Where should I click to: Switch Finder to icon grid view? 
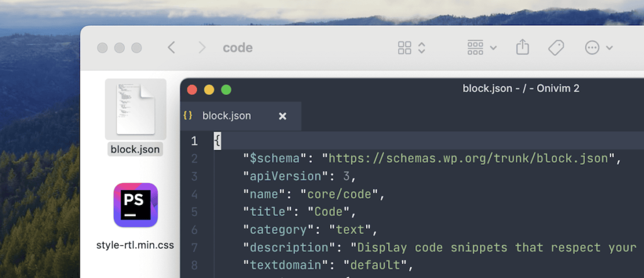[405, 48]
